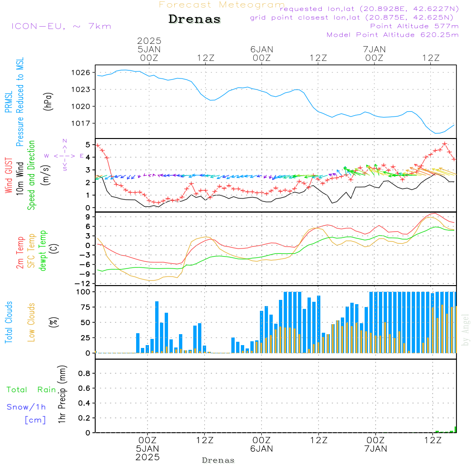Click the 6JAN 00Z top timeline marker
476x476 pixels.
262,53
